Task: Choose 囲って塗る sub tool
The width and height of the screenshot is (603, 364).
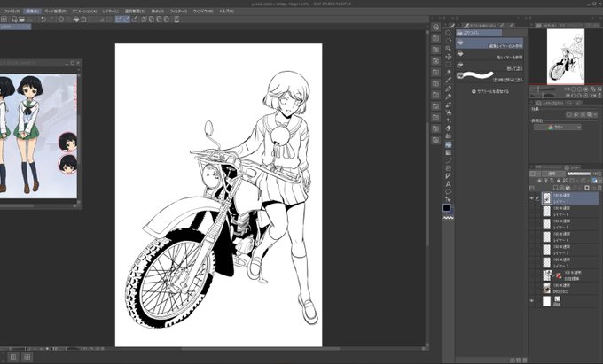Action: click(x=489, y=66)
